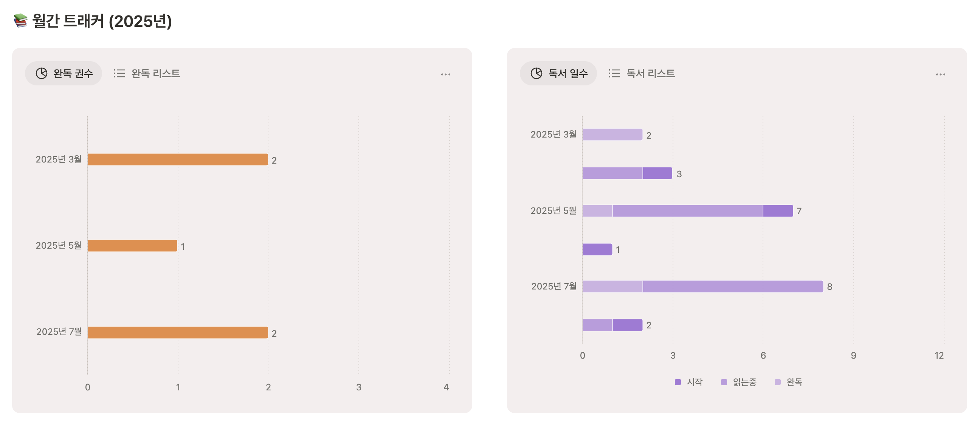The height and width of the screenshot is (421, 980).
Task: Click the orange 2025년 3월 bar
Action: (177, 159)
